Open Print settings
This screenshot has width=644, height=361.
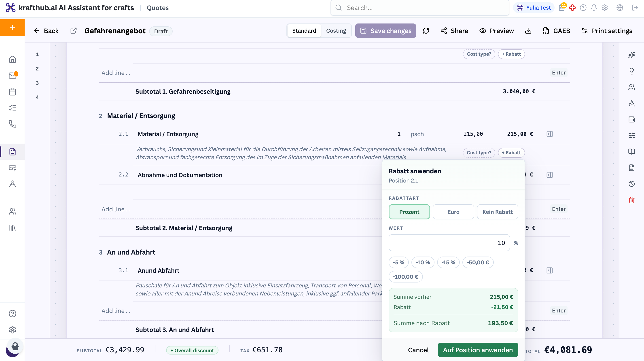(607, 31)
